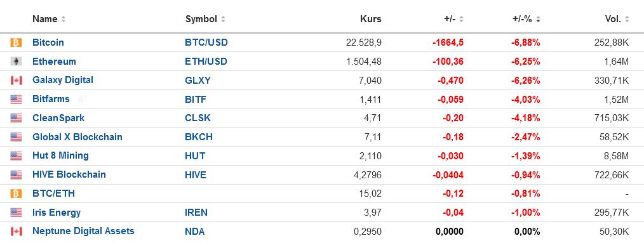Sort by +/-% column header arrows
The height and width of the screenshot is (243, 644).
538,19
